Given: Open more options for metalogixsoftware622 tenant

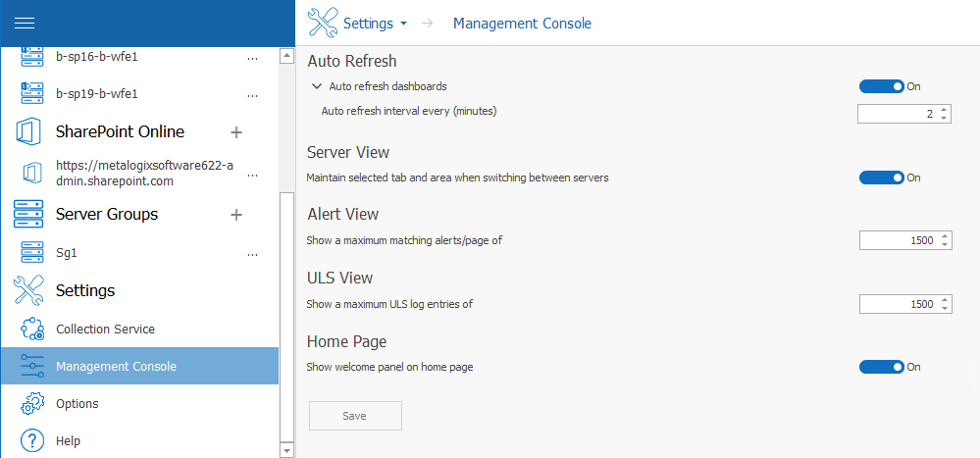Looking at the screenshot, I should 252,176.
